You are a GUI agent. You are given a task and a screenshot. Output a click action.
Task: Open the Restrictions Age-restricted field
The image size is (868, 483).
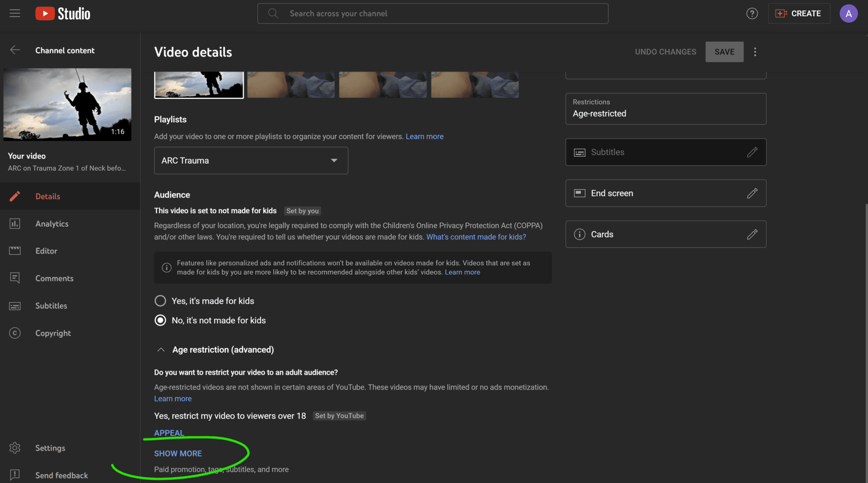tap(666, 109)
